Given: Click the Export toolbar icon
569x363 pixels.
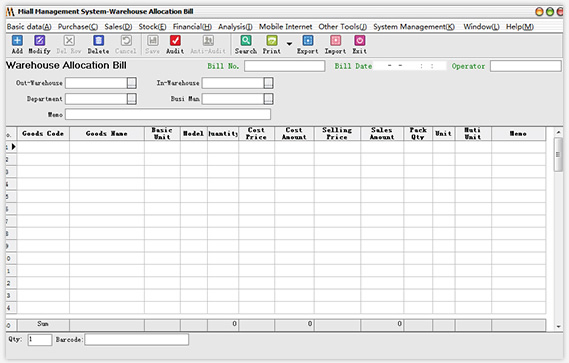Looking at the screenshot, I should pyautogui.click(x=308, y=40).
